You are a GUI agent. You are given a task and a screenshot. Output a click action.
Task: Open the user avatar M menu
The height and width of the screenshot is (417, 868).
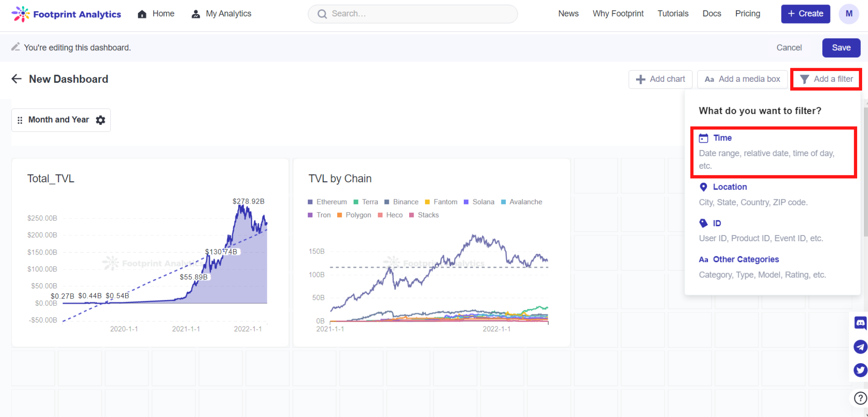(x=849, y=14)
